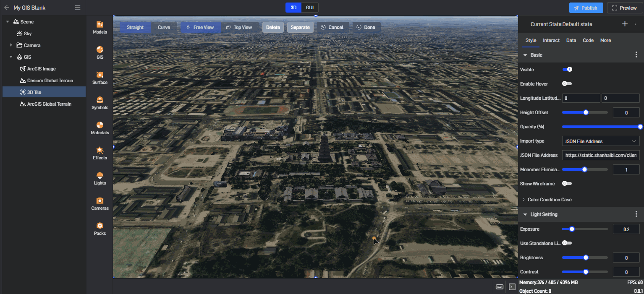Switch to Top View
Screen dimensions: 644x294
239,27
